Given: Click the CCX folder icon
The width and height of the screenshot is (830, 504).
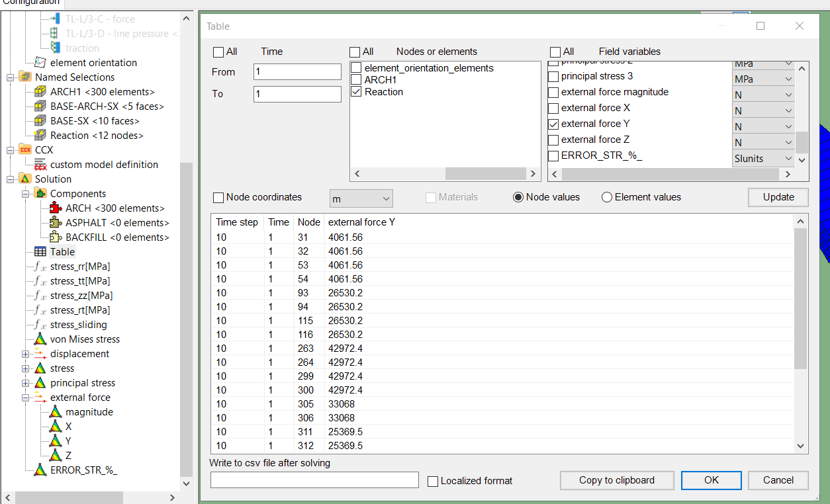Looking at the screenshot, I should 25,150.
